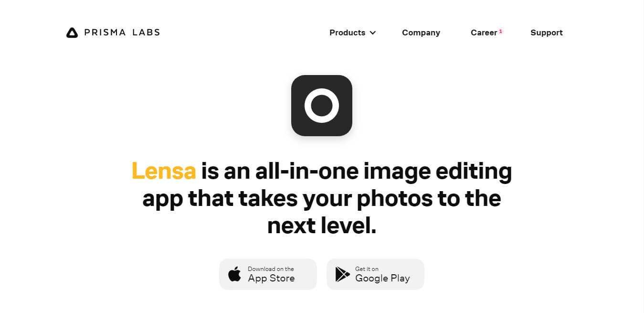
Task: Click the Apple logo icon
Action: tap(234, 274)
